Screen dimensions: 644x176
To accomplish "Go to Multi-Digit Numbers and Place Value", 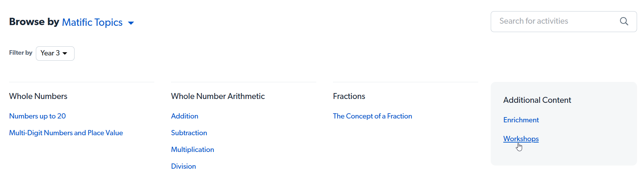I will [x=66, y=133].
